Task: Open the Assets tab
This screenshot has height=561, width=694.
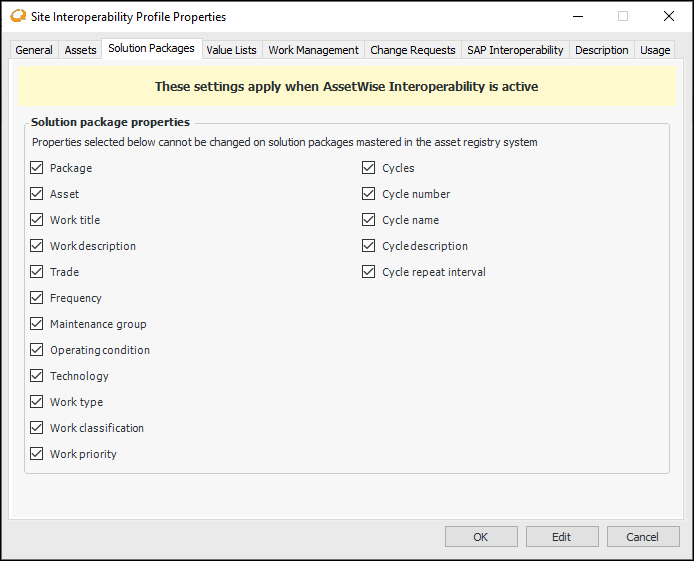Action: coord(80,50)
